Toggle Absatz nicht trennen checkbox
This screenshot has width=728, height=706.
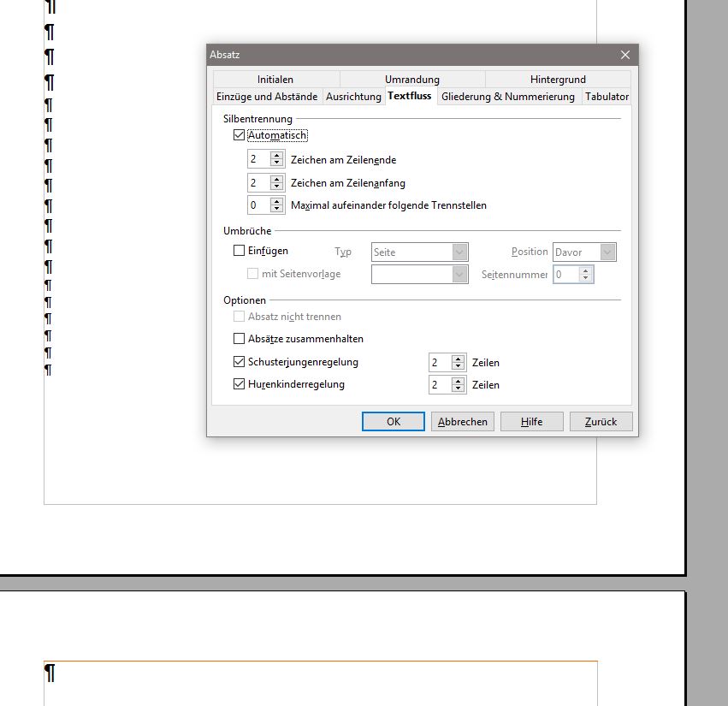point(239,317)
